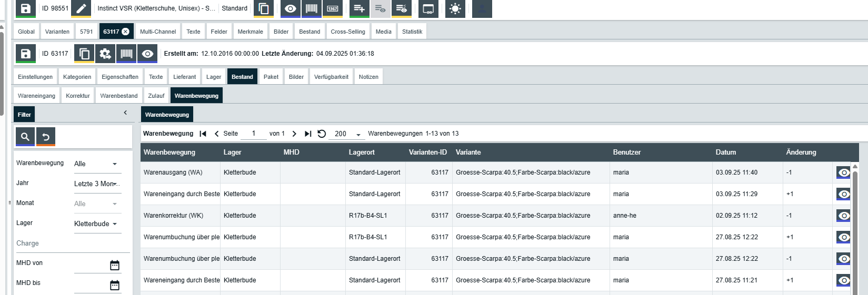Click the pencil edit icon beside ID 98551
This screenshot has width=868, height=295.
[x=81, y=8]
